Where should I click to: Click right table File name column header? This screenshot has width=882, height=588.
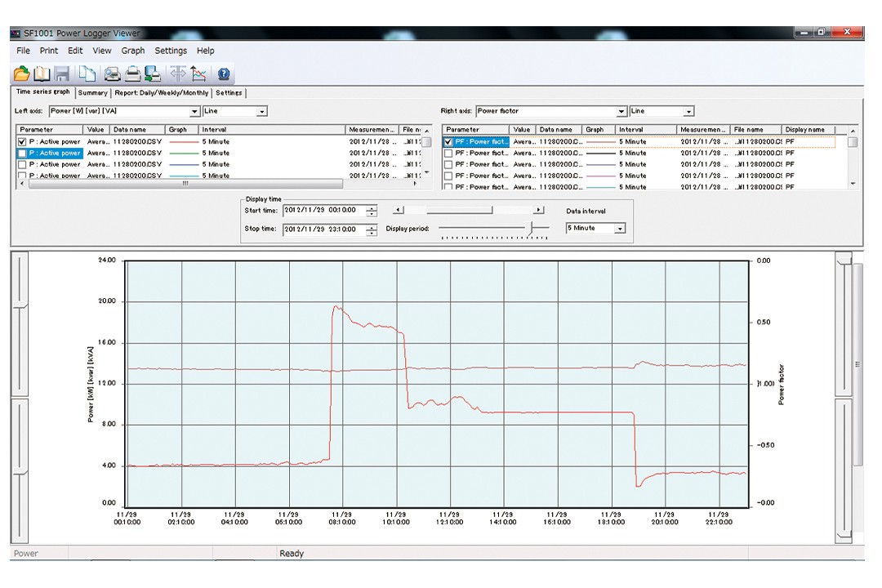(755, 129)
